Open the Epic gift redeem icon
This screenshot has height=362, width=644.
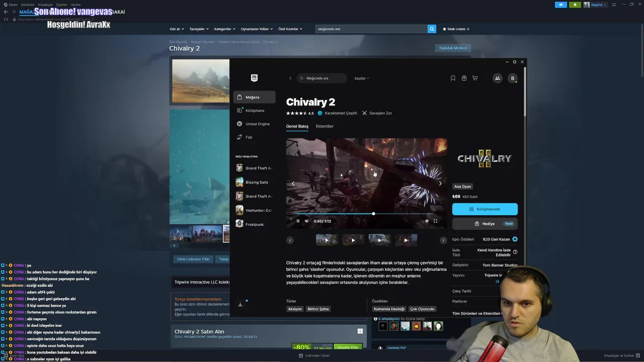click(464, 78)
